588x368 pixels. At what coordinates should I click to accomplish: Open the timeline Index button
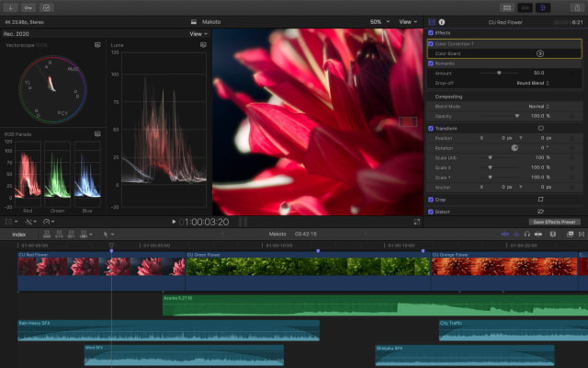18,235
